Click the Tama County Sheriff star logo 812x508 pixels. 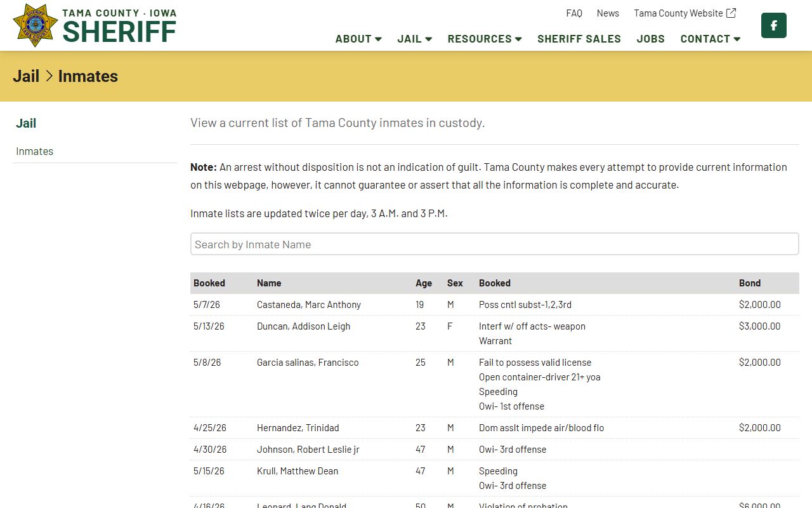pyautogui.click(x=35, y=25)
